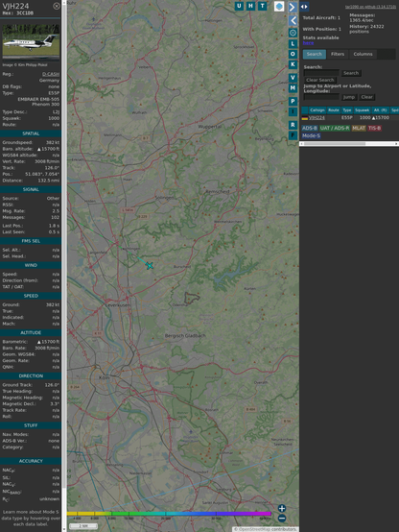This screenshot has width=399, height=532.
Task: Switch to the Columns tab
Action: (x=363, y=55)
